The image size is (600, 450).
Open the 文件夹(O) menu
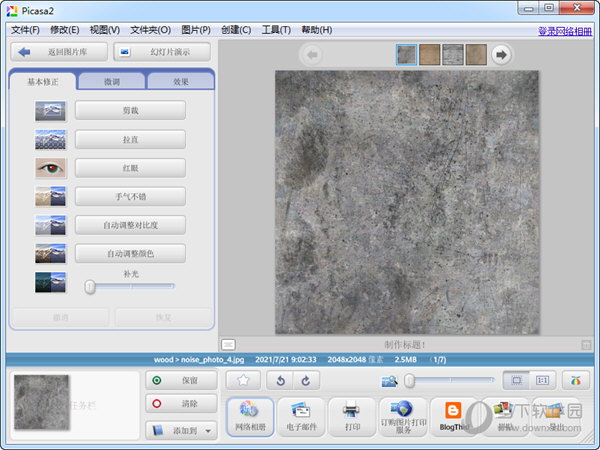[x=149, y=30]
